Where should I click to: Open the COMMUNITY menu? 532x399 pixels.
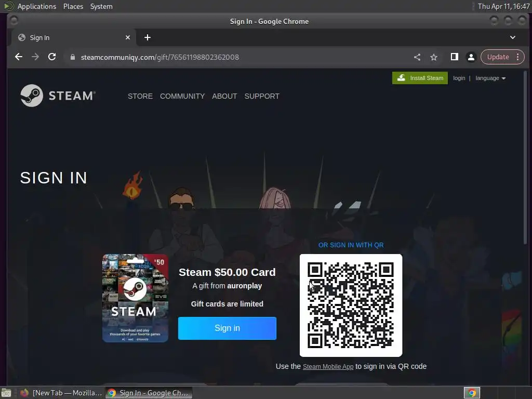tap(182, 96)
